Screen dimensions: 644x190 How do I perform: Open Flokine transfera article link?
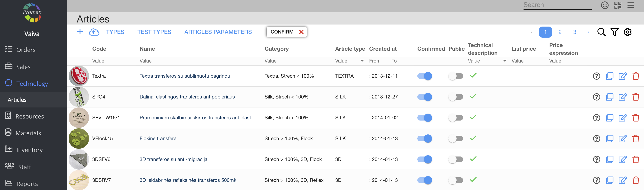(x=158, y=139)
